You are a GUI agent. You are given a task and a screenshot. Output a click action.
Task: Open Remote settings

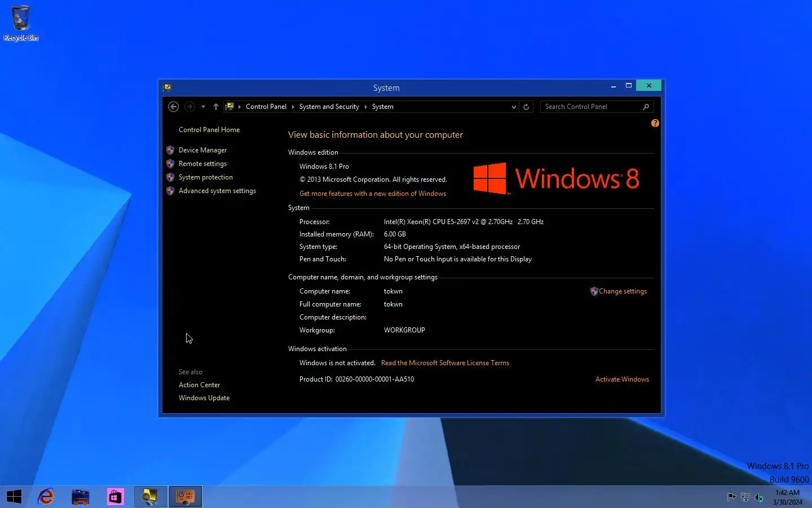tap(202, 164)
